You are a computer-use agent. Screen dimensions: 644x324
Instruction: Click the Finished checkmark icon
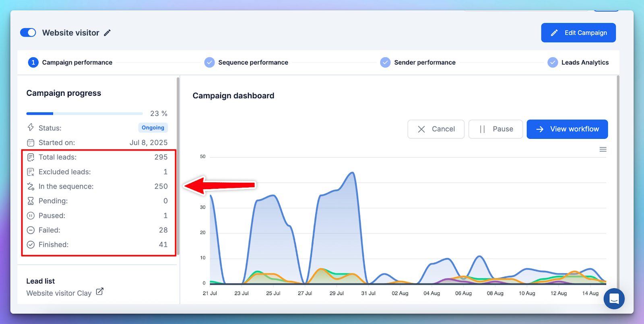click(x=31, y=245)
